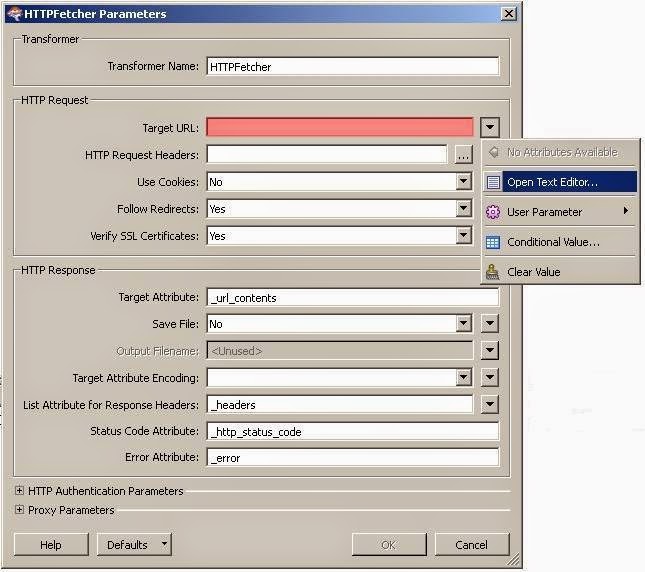The image size is (645, 572).
Task: Click the Help button
Action: [x=51, y=544]
